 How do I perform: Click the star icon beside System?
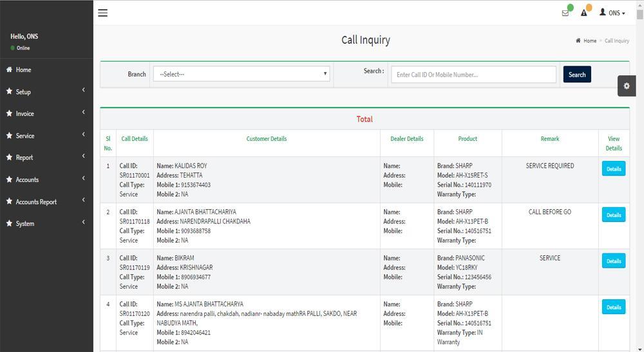(x=9, y=223)
